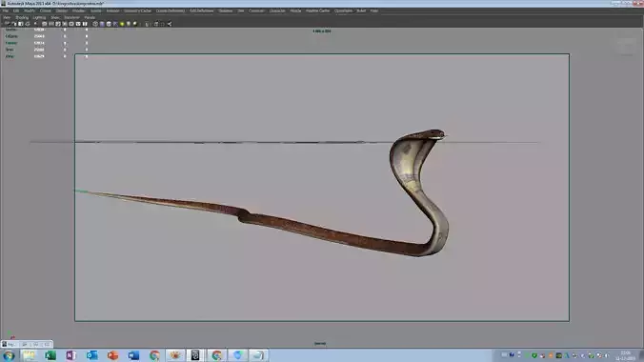Open the Pipeline Cache menu
Viewport: 644px width, 362px height.
point(318,10)
